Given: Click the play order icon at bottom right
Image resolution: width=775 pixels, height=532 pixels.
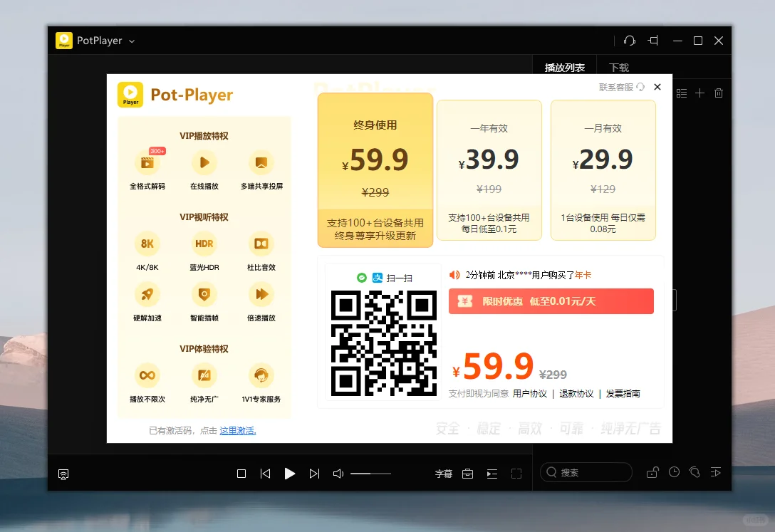Looking at the screenshot, I should pos(716,472).
